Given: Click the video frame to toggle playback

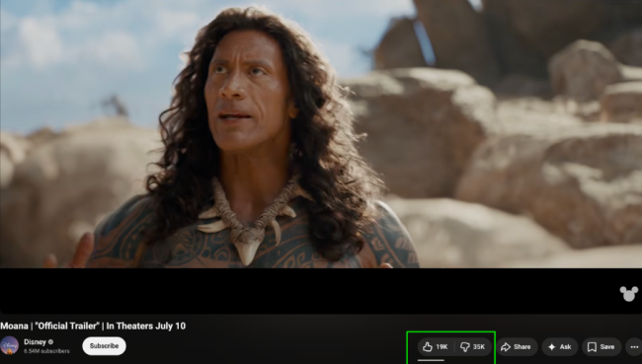Looking at the screenshot, I should [321, 134].
